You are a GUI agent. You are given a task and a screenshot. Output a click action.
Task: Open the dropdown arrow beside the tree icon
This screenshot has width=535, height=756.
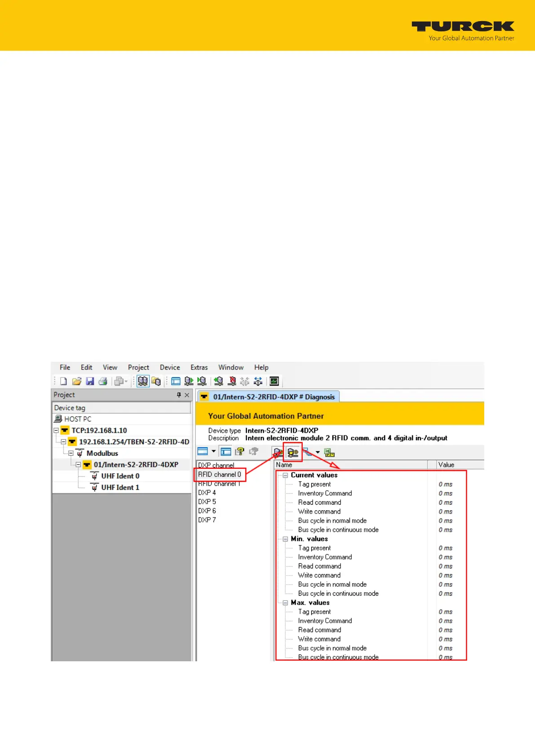318,452
